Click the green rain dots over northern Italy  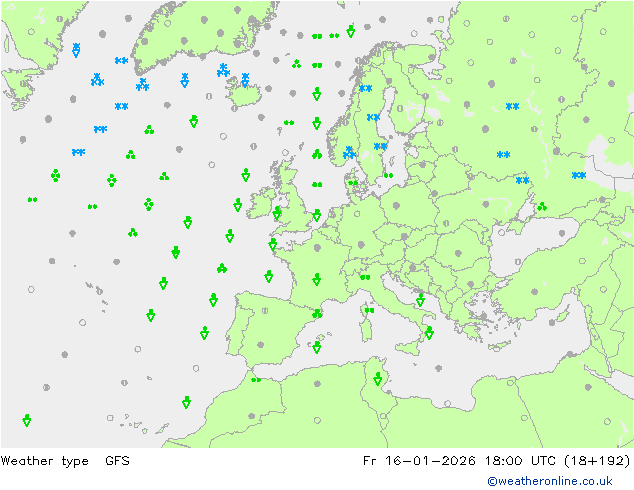tap(365, 277)
